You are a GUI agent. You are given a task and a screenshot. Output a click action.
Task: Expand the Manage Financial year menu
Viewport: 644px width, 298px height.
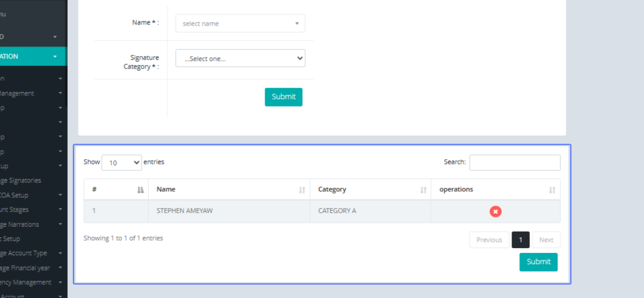point(27,268)
